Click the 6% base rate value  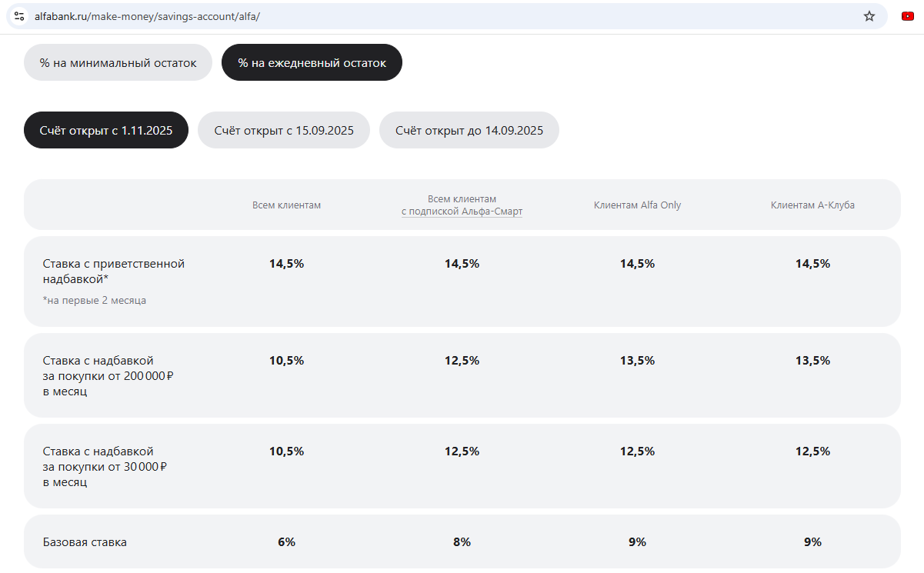tap(286, 542)
